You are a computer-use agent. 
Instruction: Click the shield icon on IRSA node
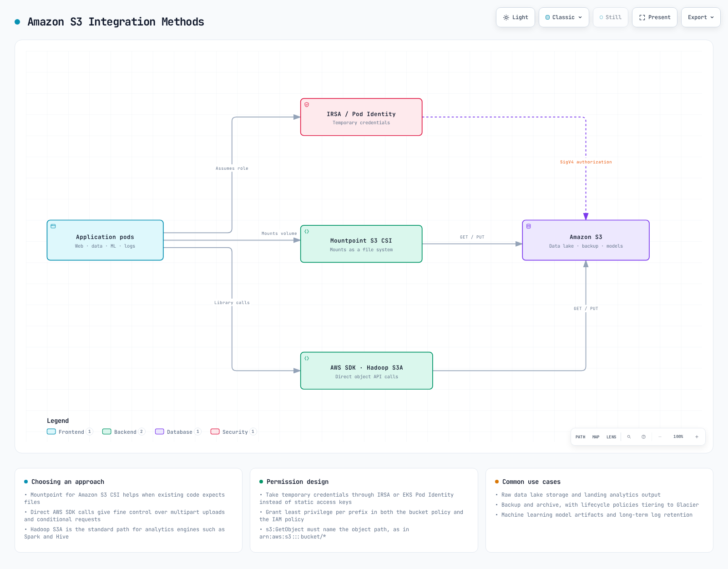tap(307, 105)
